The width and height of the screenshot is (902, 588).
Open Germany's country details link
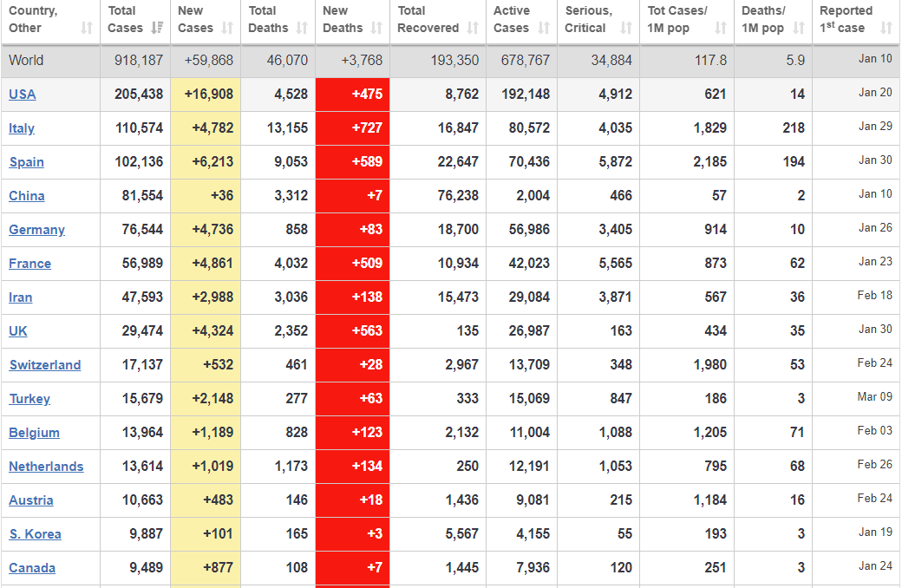36,230
